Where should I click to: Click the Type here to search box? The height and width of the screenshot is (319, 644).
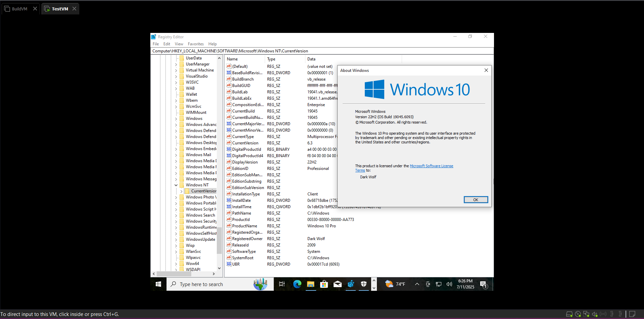pos(220,284)
